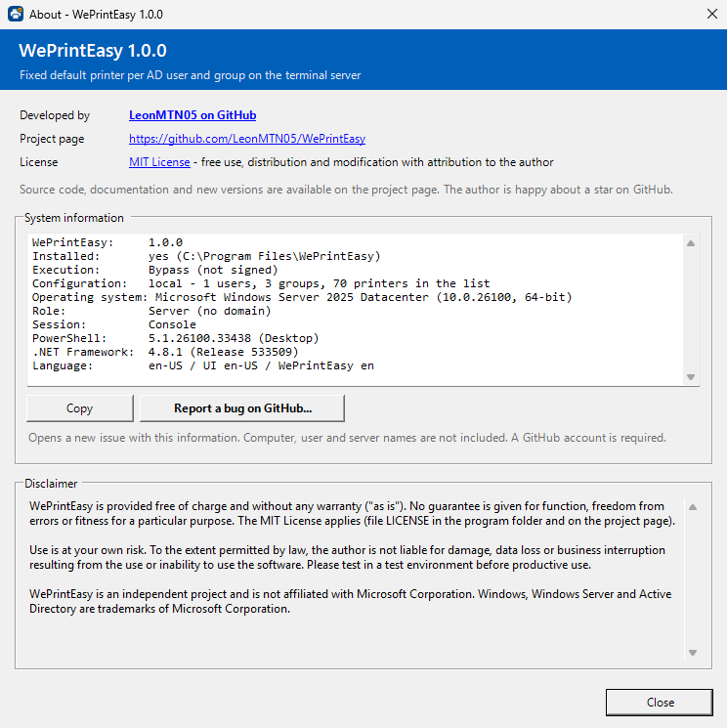Image resolution: width=727 pixels, height=728 pixels.
Task: Open the MIT License link
Action: click(x=159, y=162)
